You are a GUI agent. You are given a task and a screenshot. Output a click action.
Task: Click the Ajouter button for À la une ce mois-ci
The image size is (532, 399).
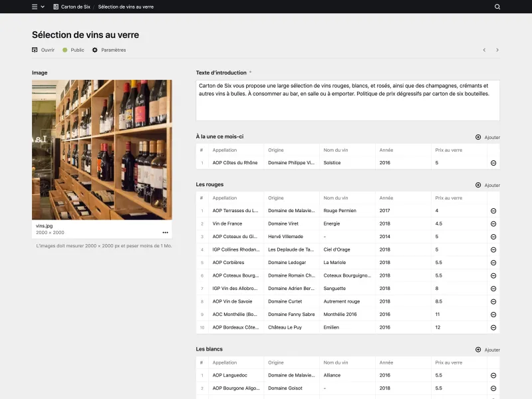pyautogui.click(x=485, y=136)
